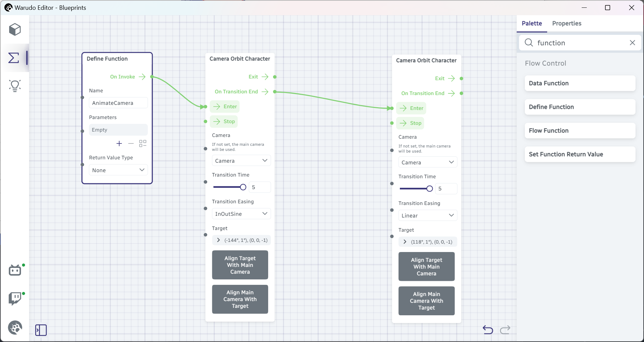644x342 pixels.
Task: Click the redo arrow icon
Action: pos(505,329)
